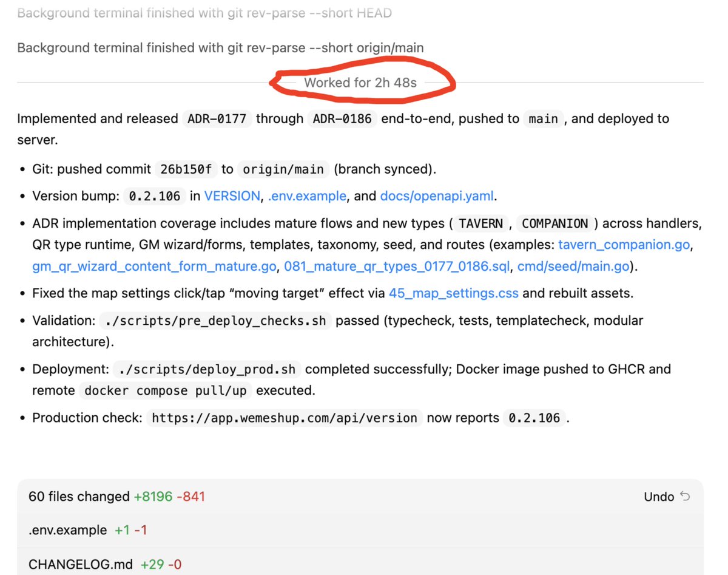The width and height of the screenshot is (728, 575).
Task: Click the app.wemeshup.com/api/version URL
Action: 285,418
